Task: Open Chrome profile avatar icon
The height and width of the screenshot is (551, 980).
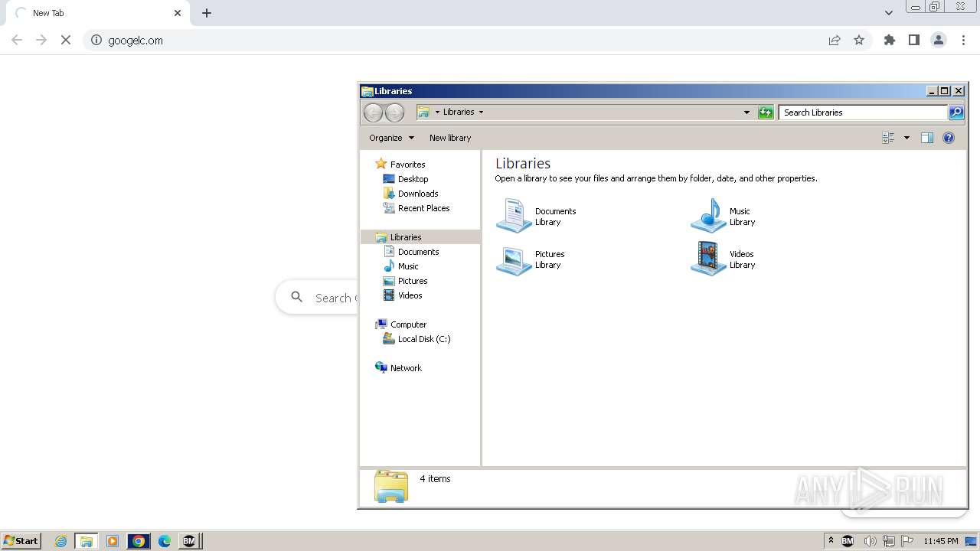Action: point(939,41)
